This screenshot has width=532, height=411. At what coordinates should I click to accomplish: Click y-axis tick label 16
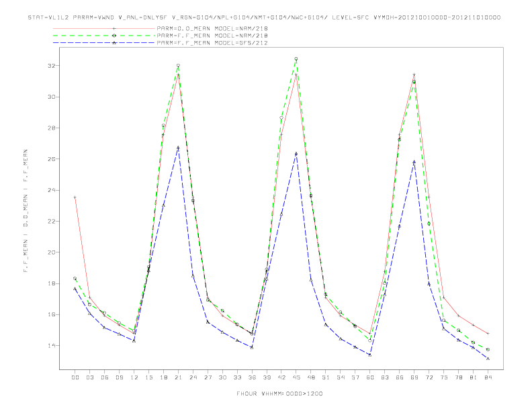tap(51, 315)
